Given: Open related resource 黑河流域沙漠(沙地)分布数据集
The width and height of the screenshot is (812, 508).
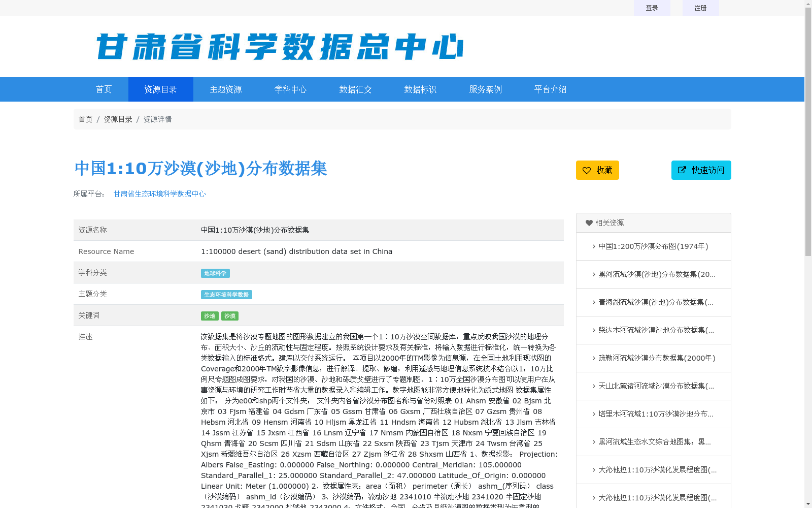Looking at the screenshot, I should coord(657,274).
